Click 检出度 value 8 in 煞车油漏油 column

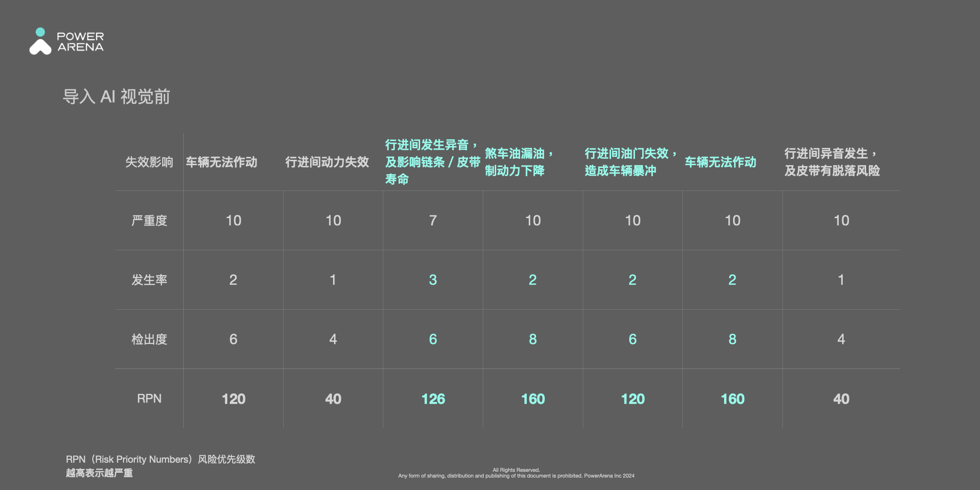click(533, 339)
